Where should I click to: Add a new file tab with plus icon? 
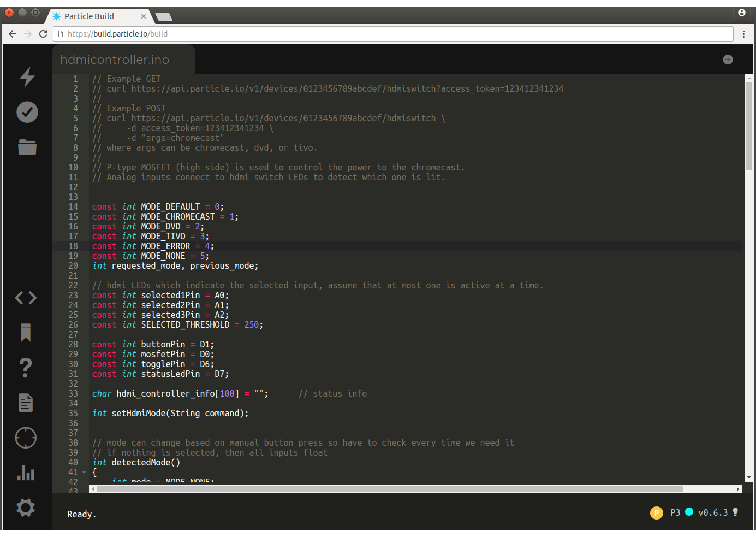728,60
